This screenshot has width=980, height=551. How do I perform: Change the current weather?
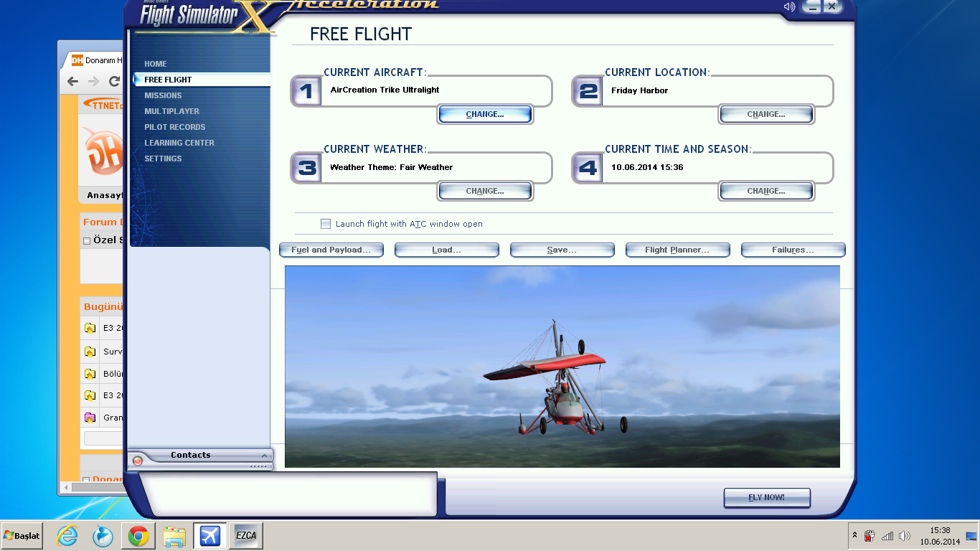click(485, 191)
